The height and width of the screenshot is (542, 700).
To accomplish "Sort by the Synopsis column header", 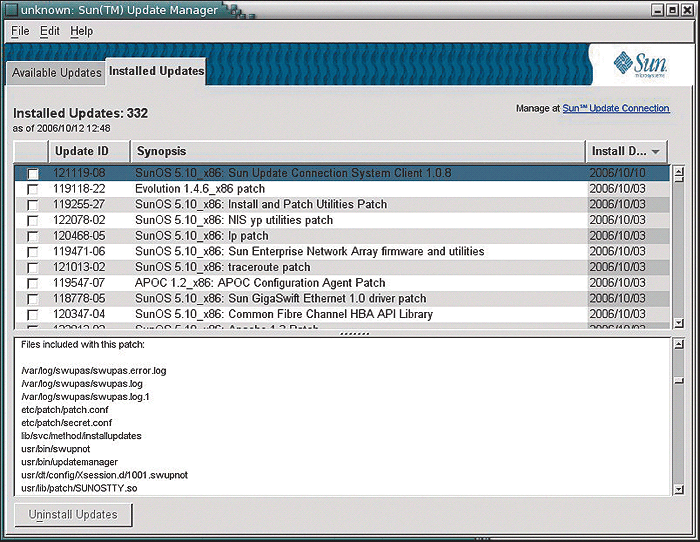I will (x=358, y=151).
